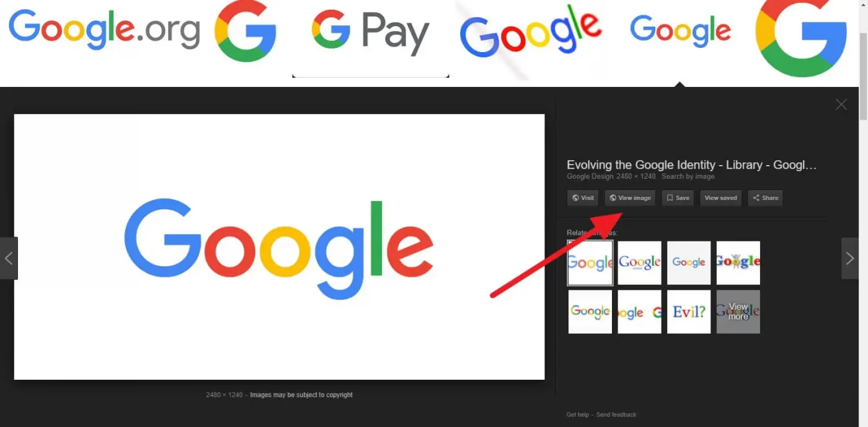Open the Search by image link
Viewport: 868px width, 427px height.
(x=688, y=176)
